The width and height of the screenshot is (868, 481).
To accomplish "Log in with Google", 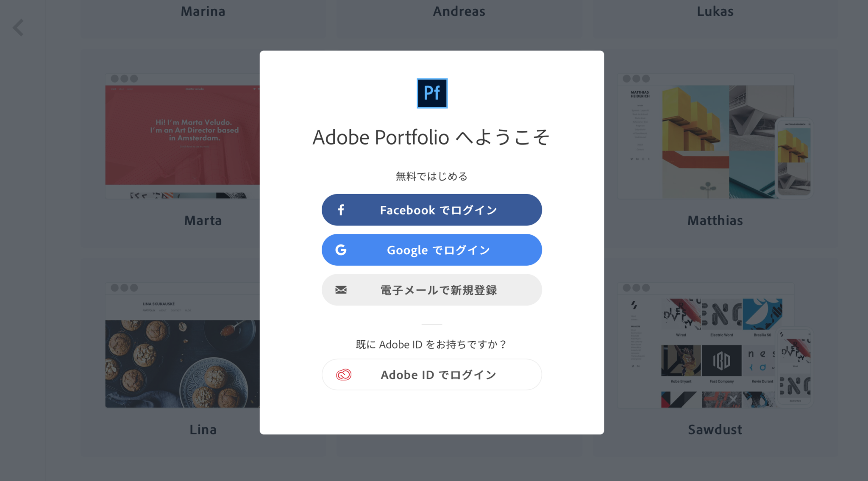I will (431, 250).
